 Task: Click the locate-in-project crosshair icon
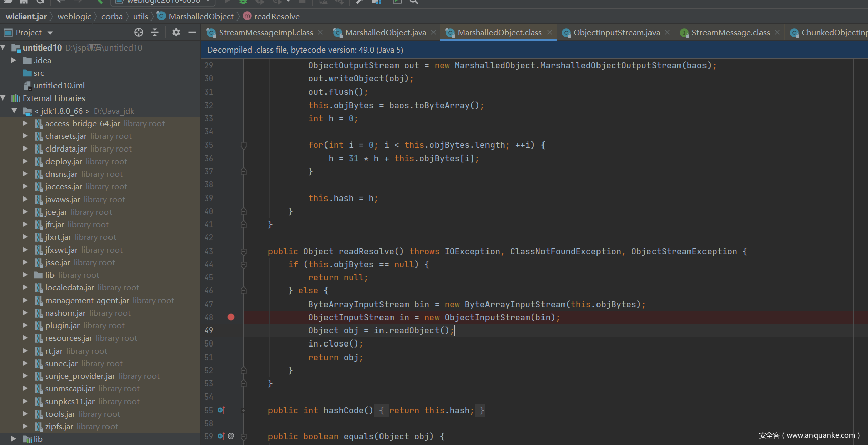(139, 32)
